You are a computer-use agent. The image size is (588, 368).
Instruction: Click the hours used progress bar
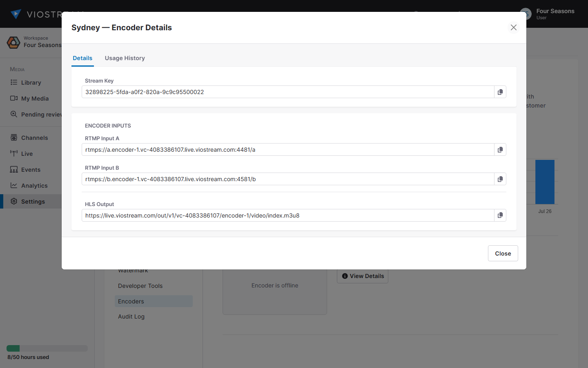(x=47, y=348)
